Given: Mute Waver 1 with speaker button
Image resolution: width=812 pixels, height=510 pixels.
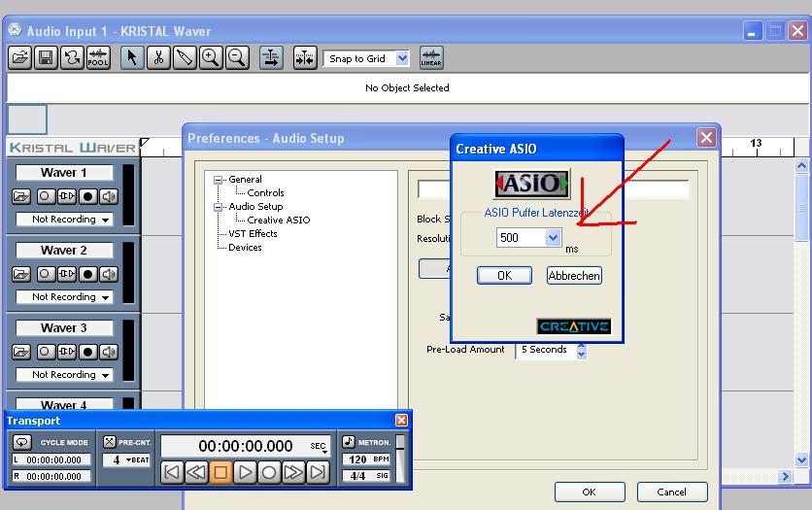Looking at the screenshot, I should click(108, 196).
